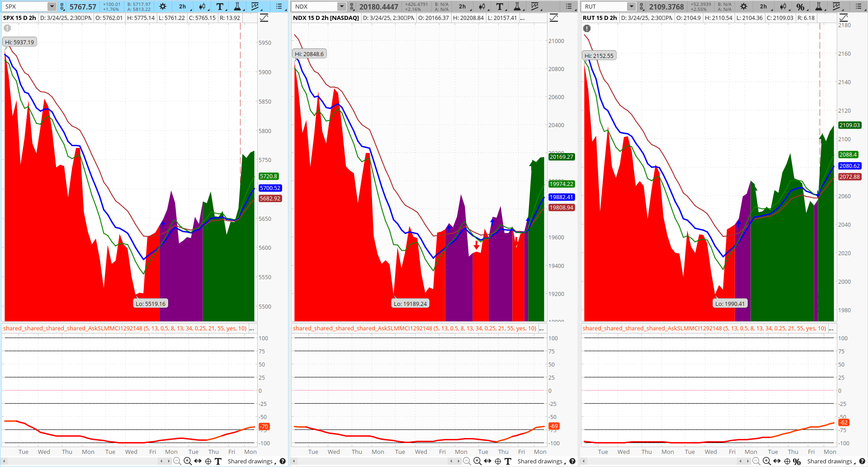Viewport: 868px width, 467px height.
Task: Click the T text icon in RUT bottom bar
Action: pos(797,461)
